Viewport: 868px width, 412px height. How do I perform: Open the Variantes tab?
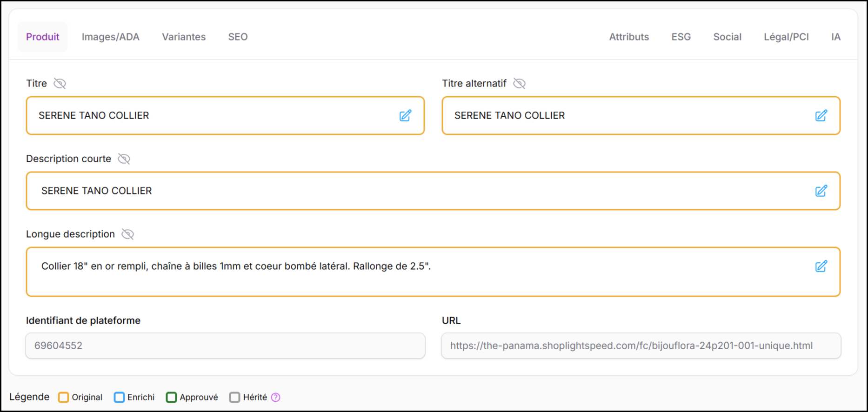coord(184,37)
